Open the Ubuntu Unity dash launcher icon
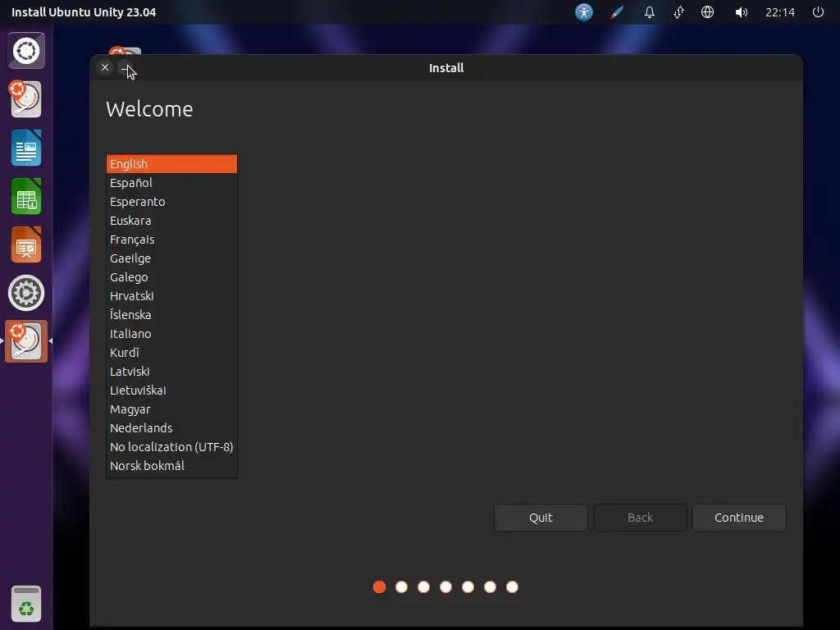The width and height of the screenshot is (840, 630). (26, 51)
